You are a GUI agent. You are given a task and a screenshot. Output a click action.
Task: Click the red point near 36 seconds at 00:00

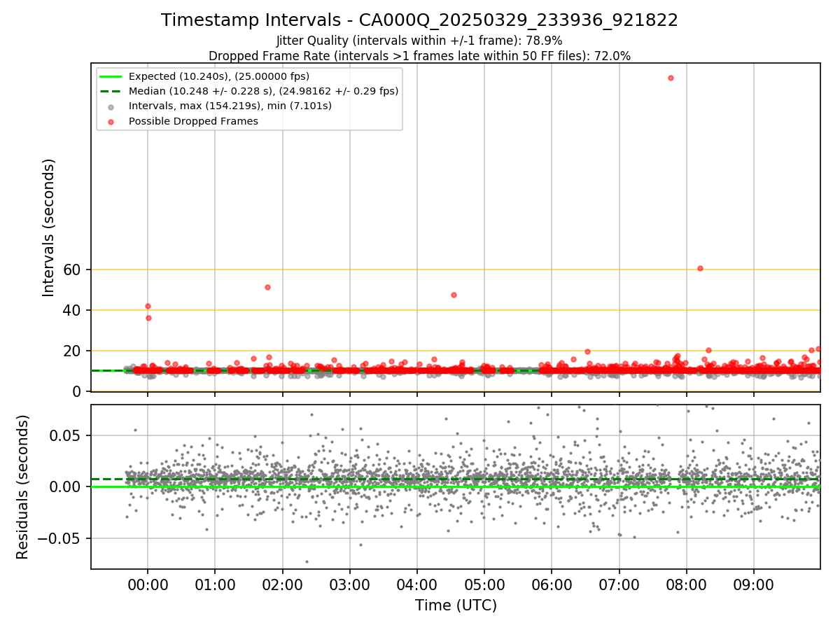tap(148, 318)
